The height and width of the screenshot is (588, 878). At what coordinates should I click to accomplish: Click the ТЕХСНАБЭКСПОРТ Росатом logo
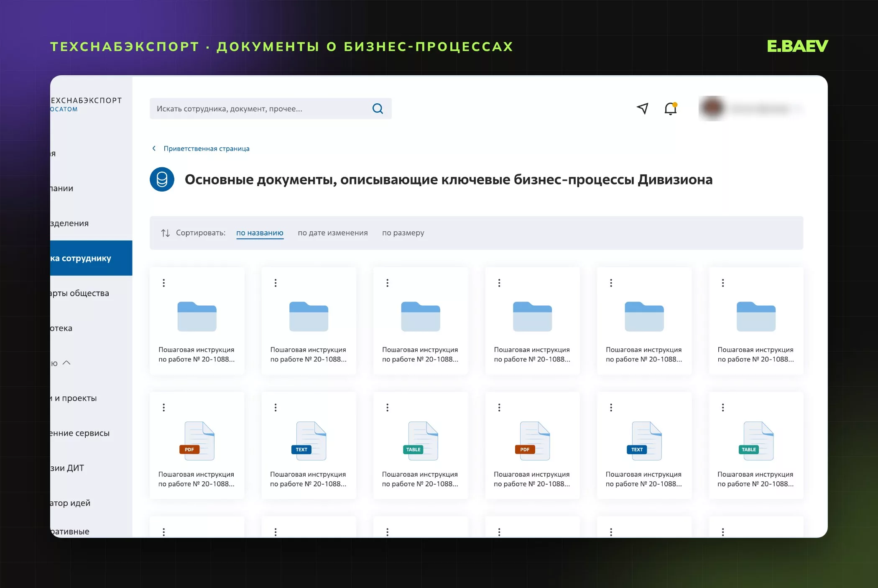tap(86, 104)
